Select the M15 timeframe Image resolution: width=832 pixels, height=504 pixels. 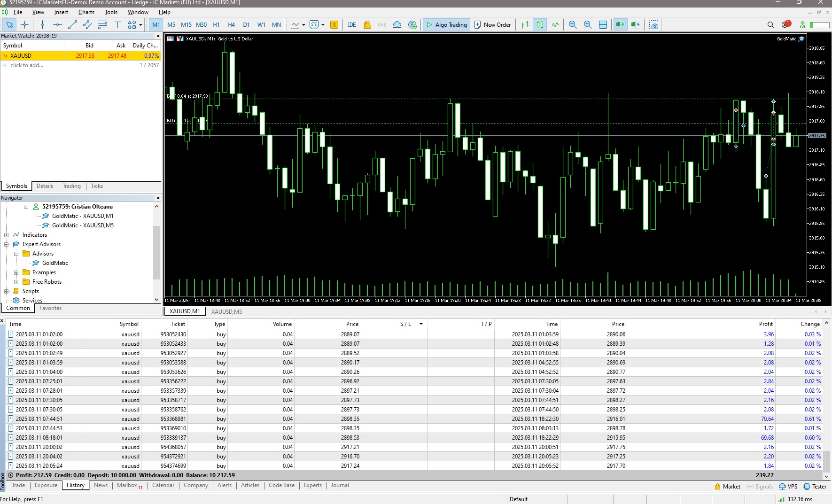186,25
